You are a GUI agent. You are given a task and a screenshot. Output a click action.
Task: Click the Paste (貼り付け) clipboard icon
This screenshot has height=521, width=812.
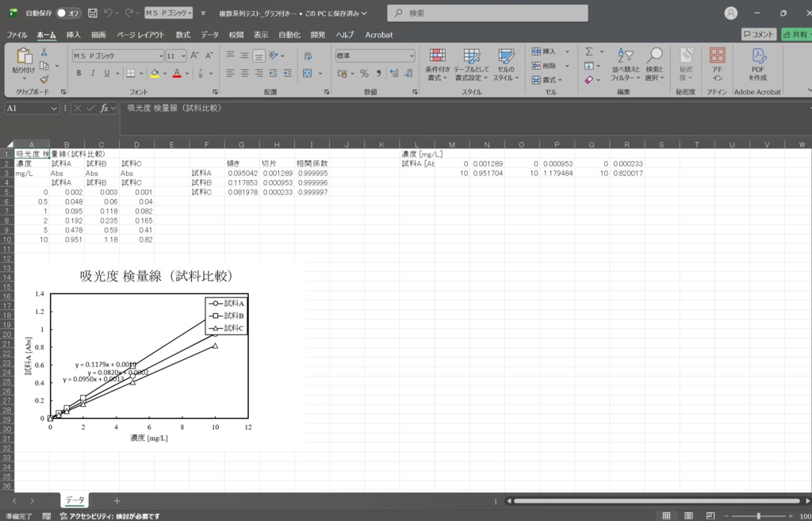24,56
